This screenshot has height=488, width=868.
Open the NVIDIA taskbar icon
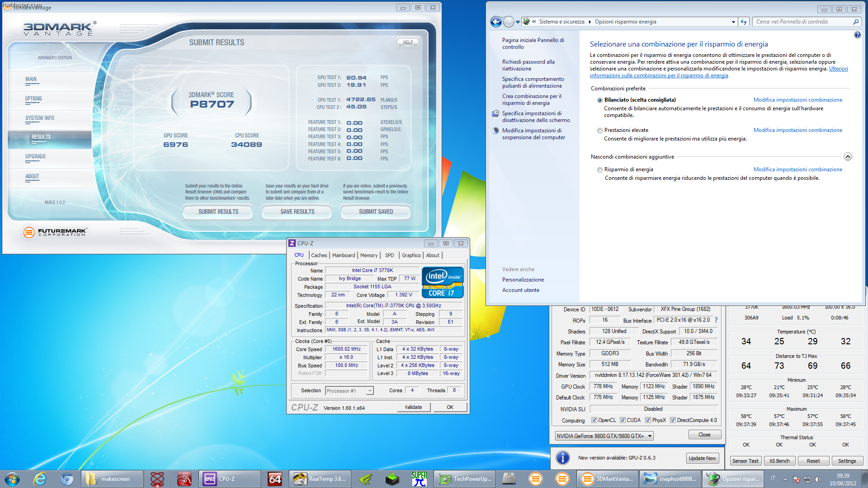[365, 479]
